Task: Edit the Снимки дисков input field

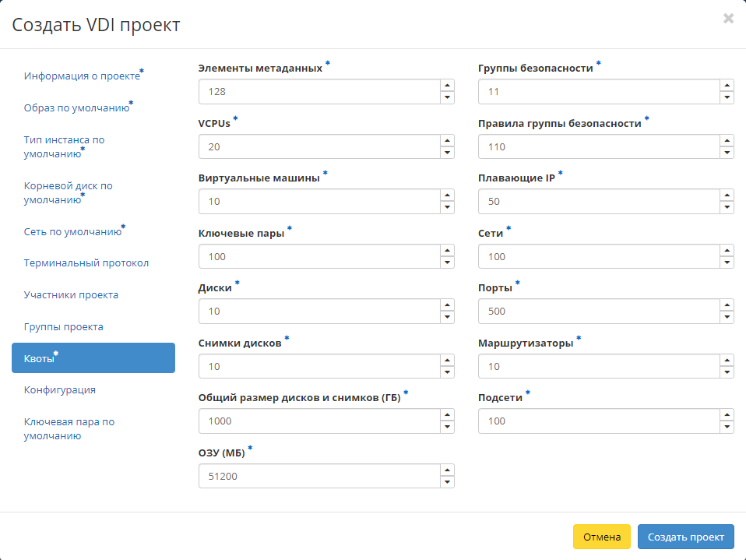Action: click(x=319, y=366)
